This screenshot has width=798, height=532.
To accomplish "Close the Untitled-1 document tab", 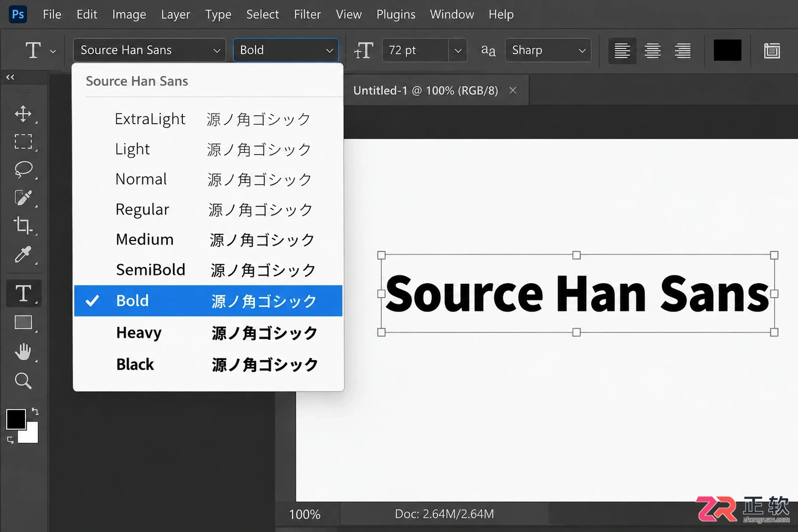I will tap(513, 90).
